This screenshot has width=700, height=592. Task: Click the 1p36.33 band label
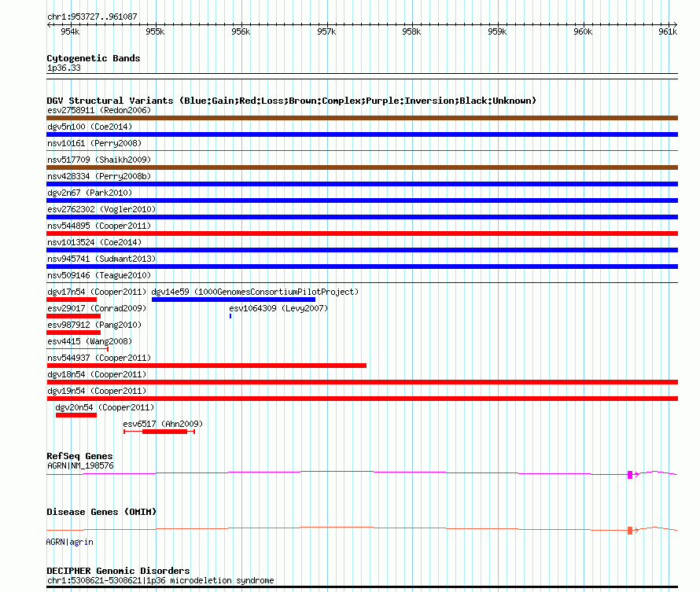click(x=64, y=68)
